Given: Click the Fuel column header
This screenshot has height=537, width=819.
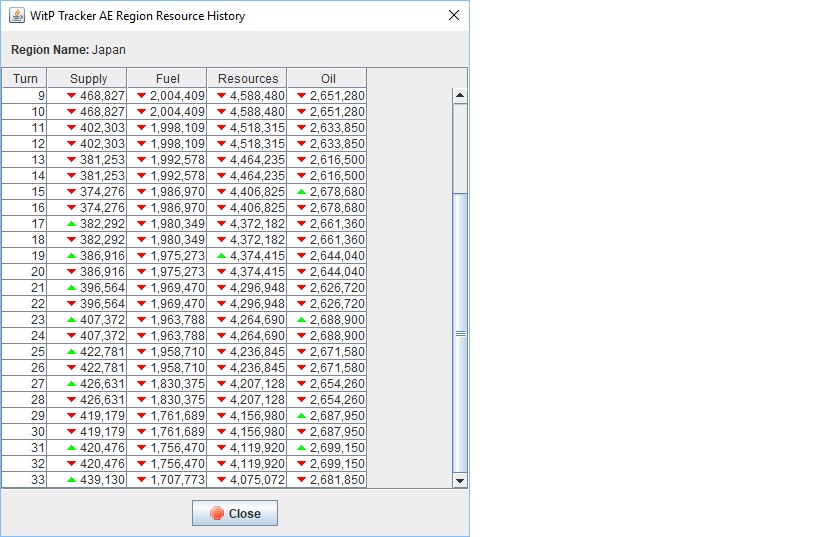Looking at the screenshot, I should coord(168,78).
